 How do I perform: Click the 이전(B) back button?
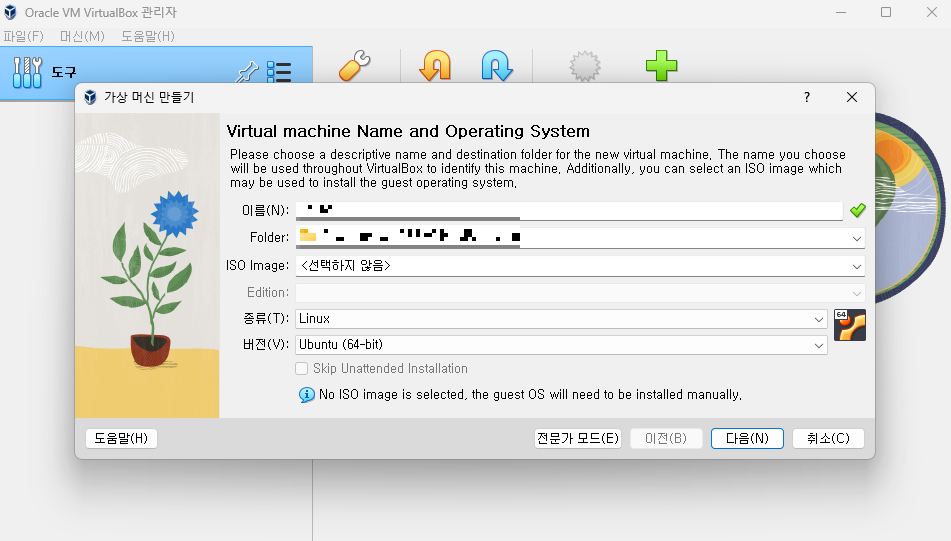(666, 438)
